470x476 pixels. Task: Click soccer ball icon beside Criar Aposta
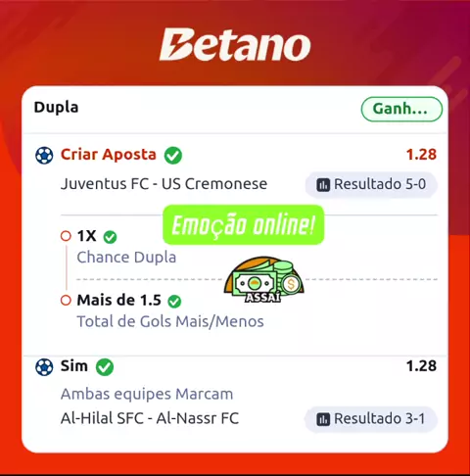[x=44, y=156]
